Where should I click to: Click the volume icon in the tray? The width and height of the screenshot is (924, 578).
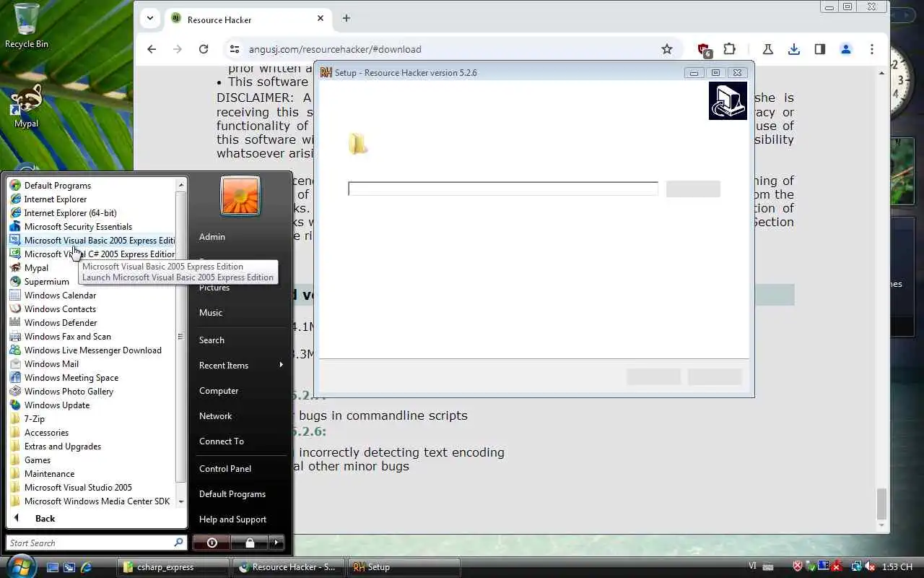tap(870, 567)
